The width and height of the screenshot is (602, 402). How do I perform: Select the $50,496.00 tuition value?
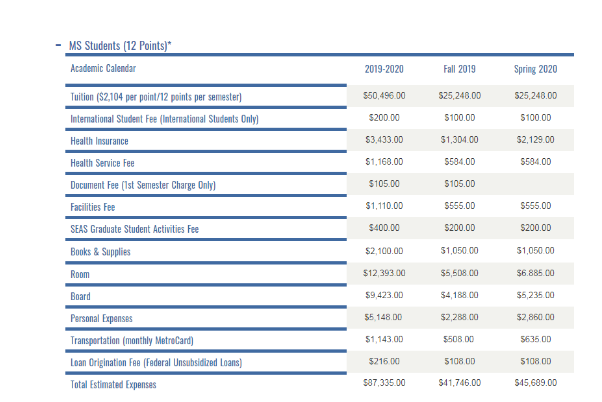point(384,96)
